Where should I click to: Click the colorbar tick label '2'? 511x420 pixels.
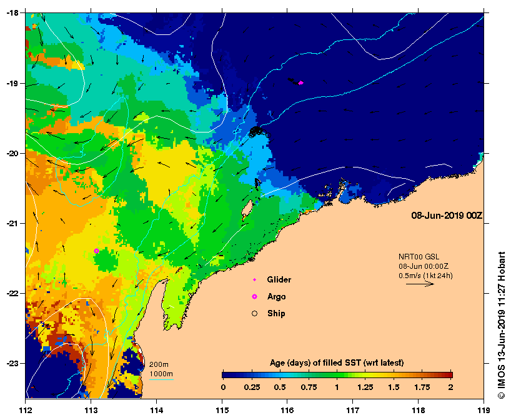[450, 387]
